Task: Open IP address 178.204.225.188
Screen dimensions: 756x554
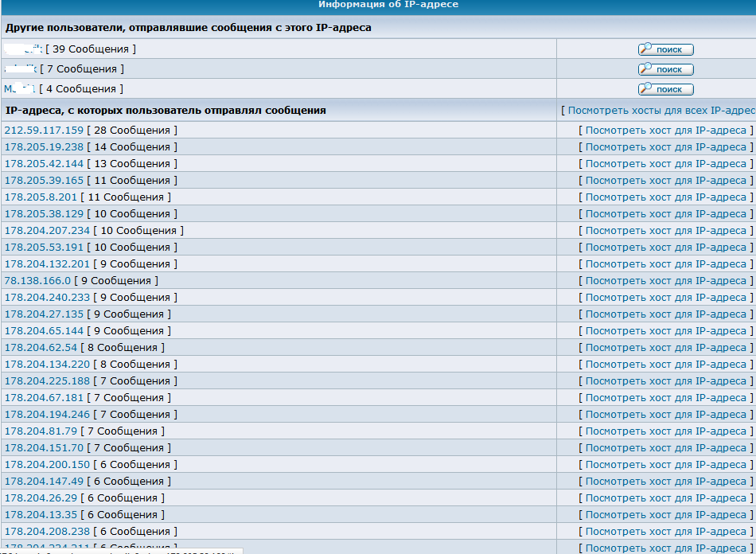Action: point(47,381)
